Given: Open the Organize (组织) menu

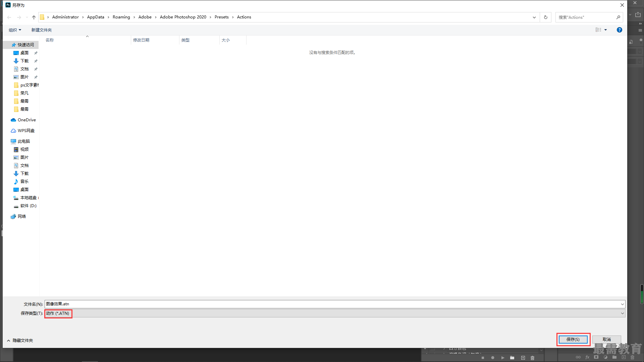Looking at the screenshot, I should [15, 30].
